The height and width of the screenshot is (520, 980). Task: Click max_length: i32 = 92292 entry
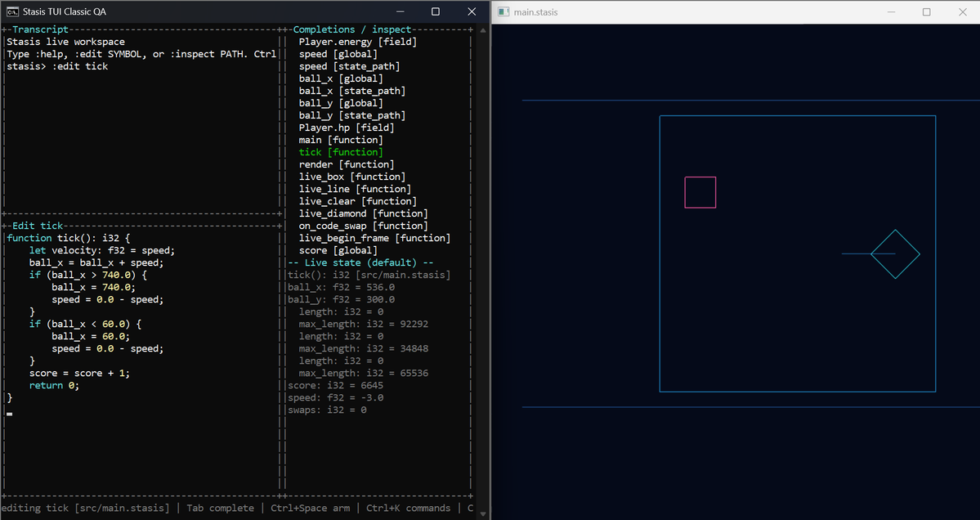[x=363, y=324]
